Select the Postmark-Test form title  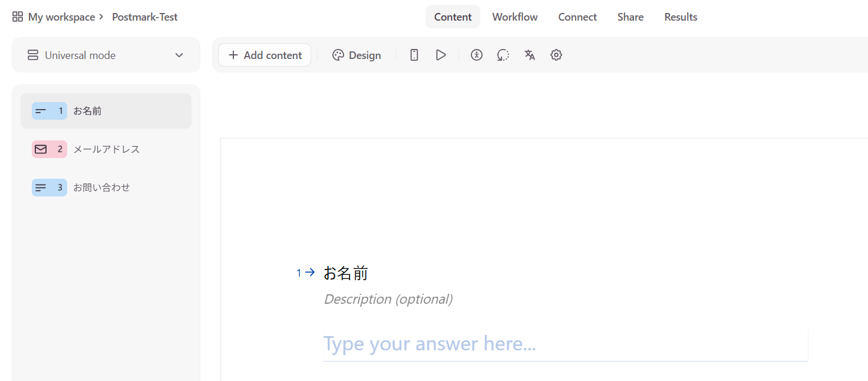click(145, 17)
